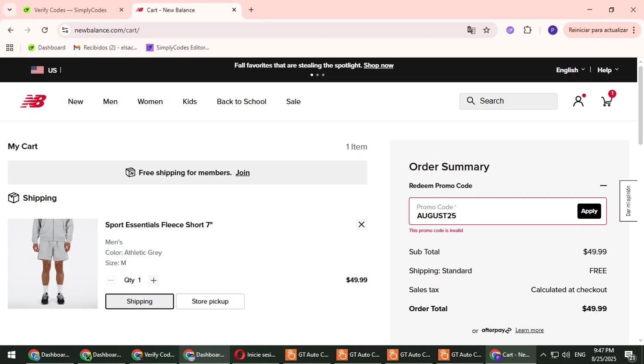Image resolution: width=644 pixels, height=364 pixels.
Task: Click the New Balance logo
Action: [33, 101]
